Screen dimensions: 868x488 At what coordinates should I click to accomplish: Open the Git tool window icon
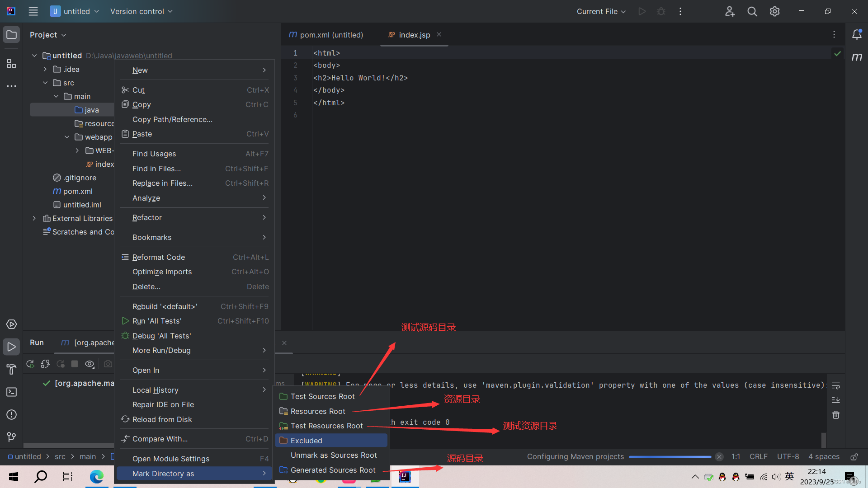tap(11, 436)
